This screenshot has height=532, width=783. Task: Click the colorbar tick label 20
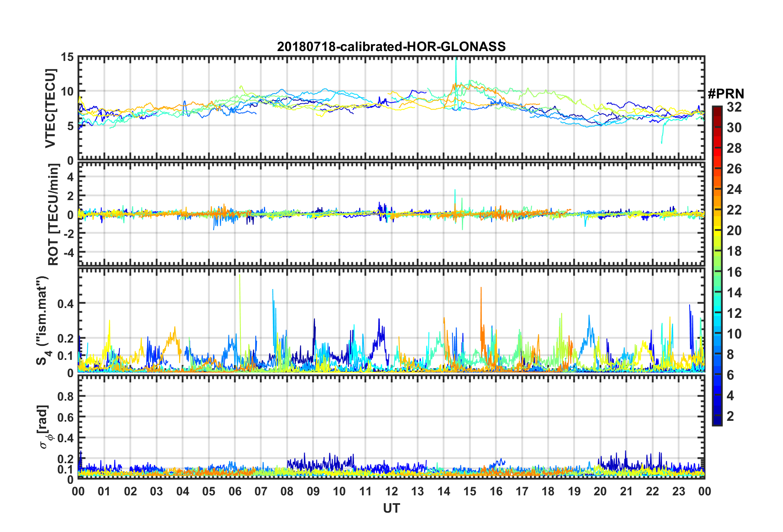734,231
